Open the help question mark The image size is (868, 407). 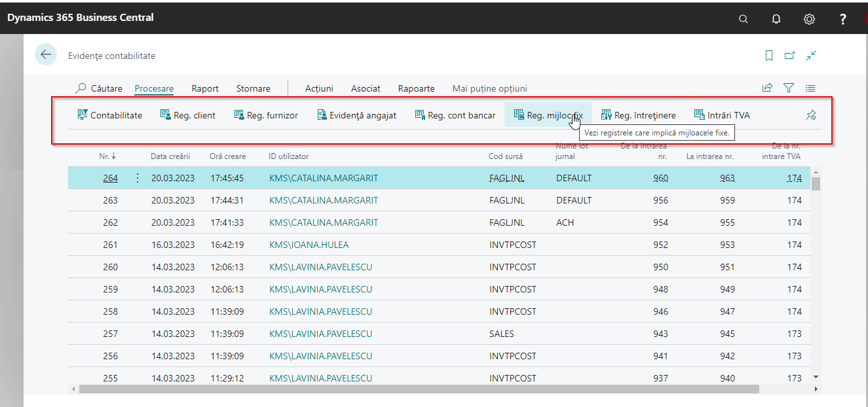coord(843,19)
